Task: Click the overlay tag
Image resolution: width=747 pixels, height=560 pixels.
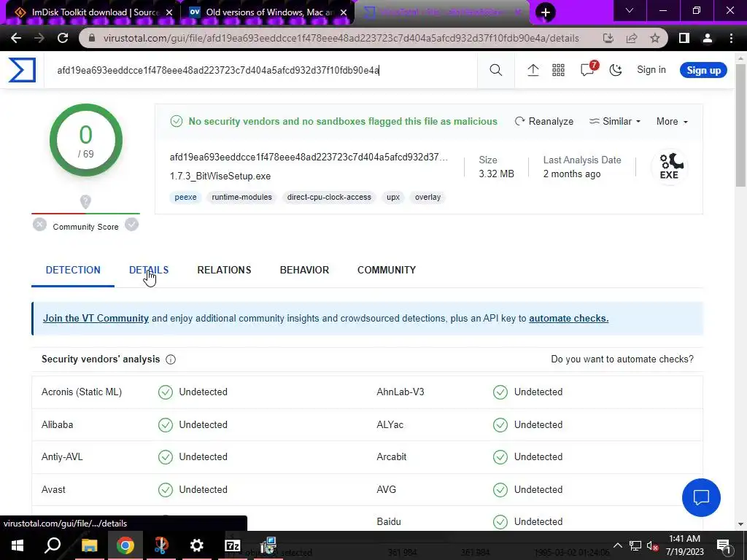Action: pyautogui.click(x=427, y=197)
